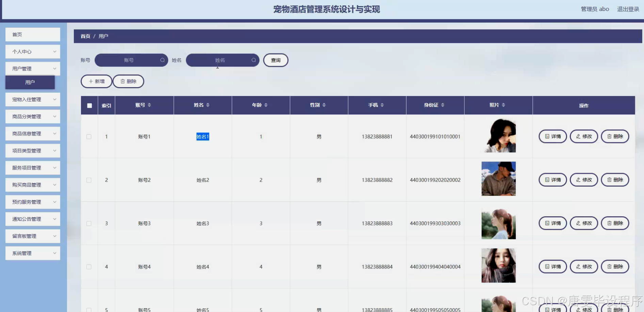Click the 管理员 abo account label
Image resolution: width=644 pixels, height=312 pixels.
595,9
